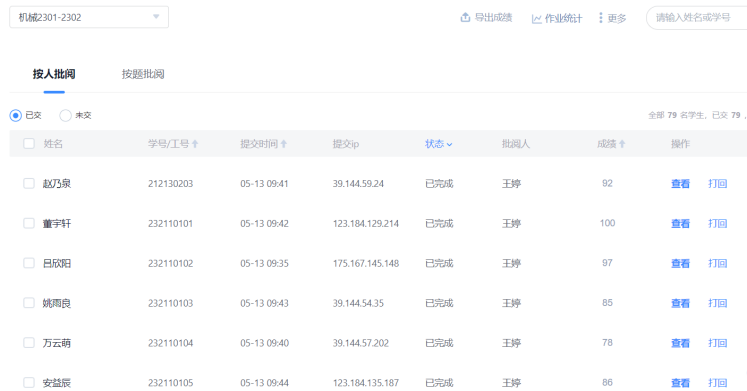Click score 100 for 董宇轩

pos(607,223)
